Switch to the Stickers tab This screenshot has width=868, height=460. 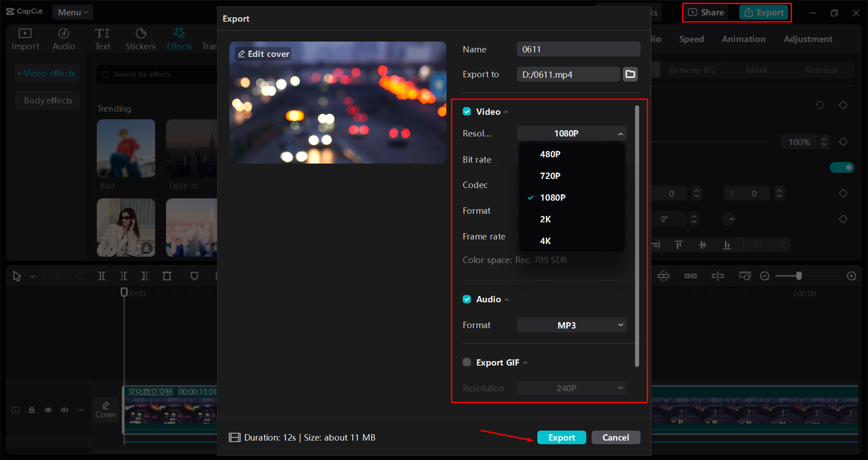[140, 39]
